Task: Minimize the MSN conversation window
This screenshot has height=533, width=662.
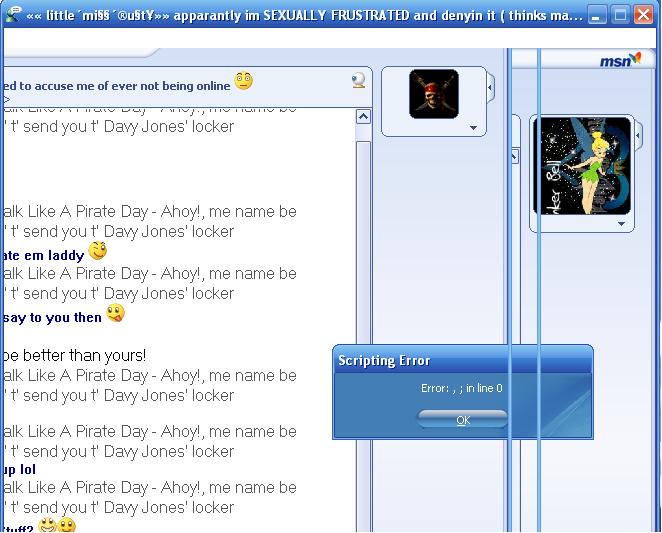Action: 597,14
